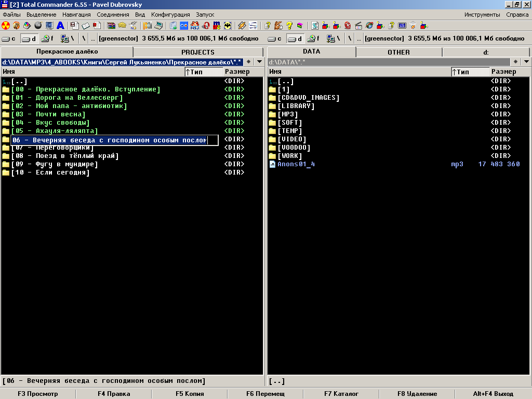Click the F6 Перемещ button
This screenshot has width=532, height=399.
pos(265,394)
